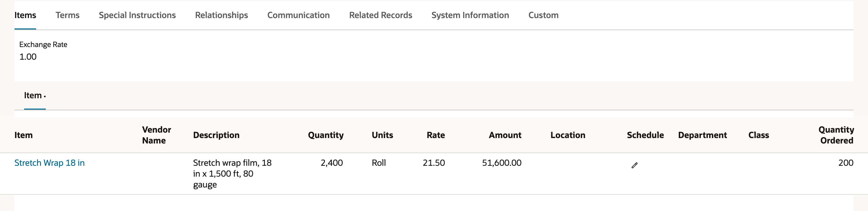The width and height of the screenshot is (868, 211).
Task: Select the rate value 21.50
Action: coord(434,163)
